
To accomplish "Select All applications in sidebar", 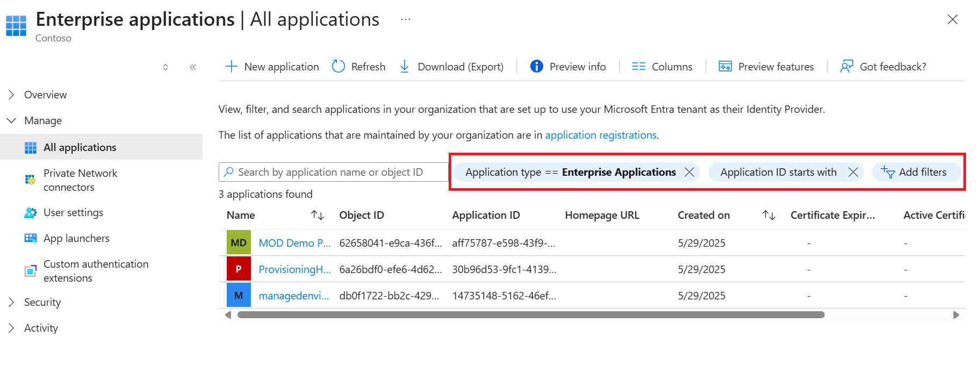I will (x=101, y=147).
